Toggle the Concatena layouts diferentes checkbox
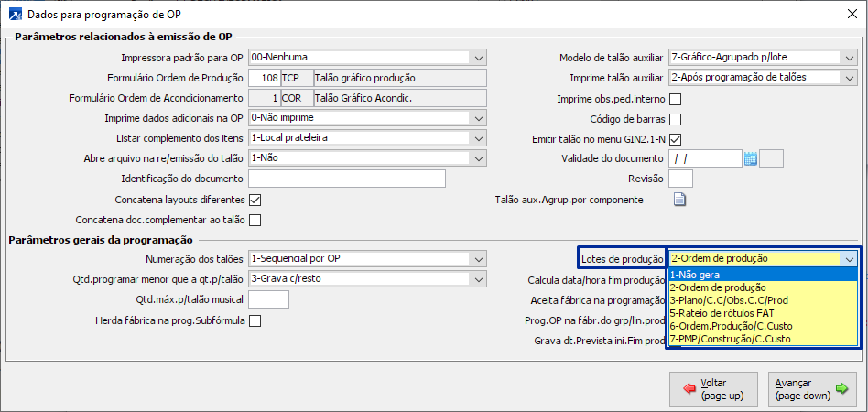Image resolution: width=868 pixels, height=412 pixels. pos(255,200)
